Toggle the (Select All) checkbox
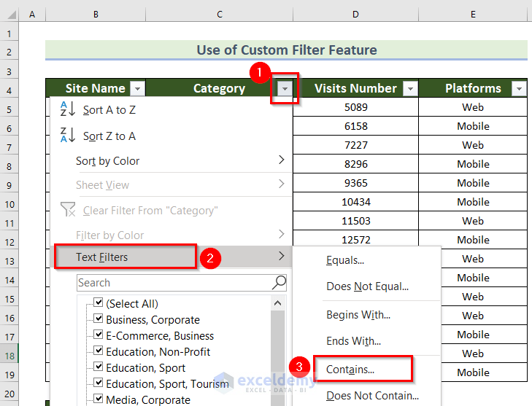The width and height of the screenshot is (532, 406). pos(98,302)
